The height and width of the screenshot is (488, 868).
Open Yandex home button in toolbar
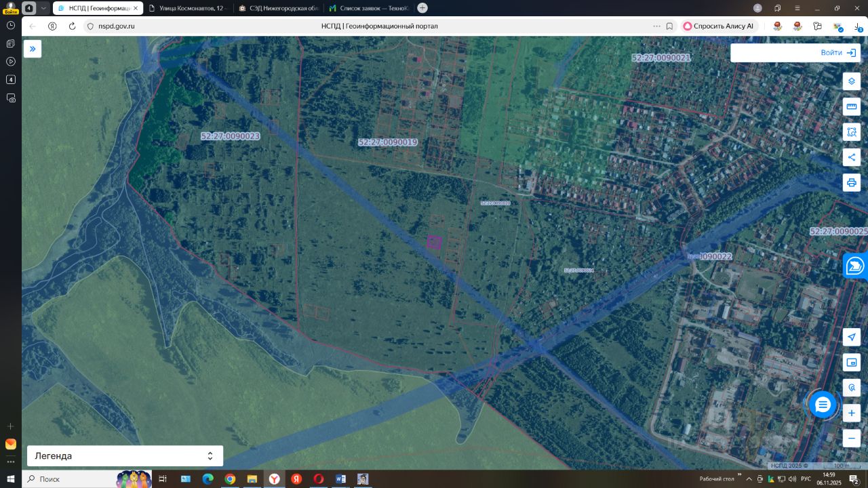52,26
